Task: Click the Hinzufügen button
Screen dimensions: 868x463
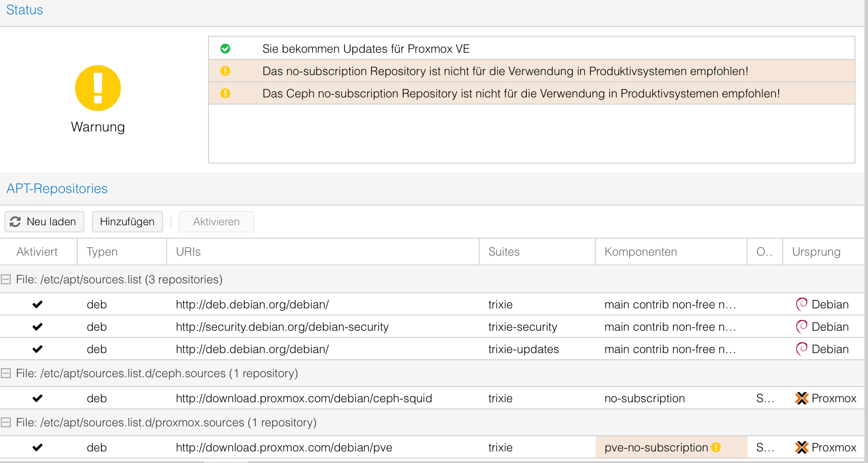Action: coord(127,222)
